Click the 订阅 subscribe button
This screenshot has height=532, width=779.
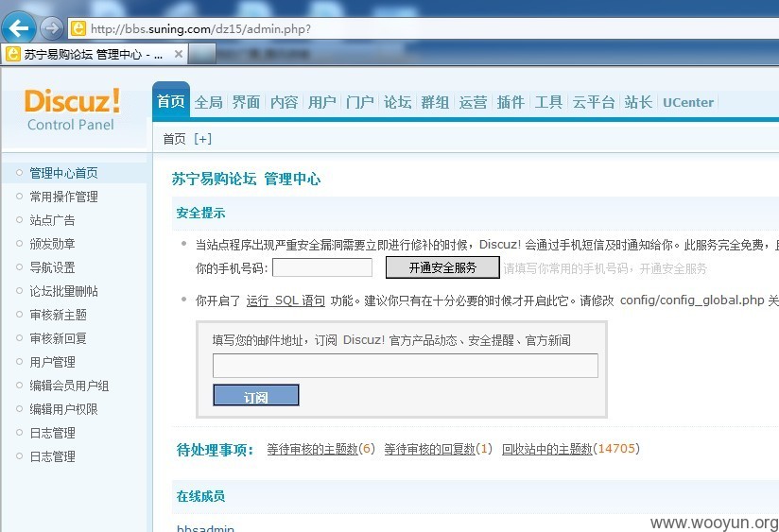pyautogui.click(x=256, y=395)
